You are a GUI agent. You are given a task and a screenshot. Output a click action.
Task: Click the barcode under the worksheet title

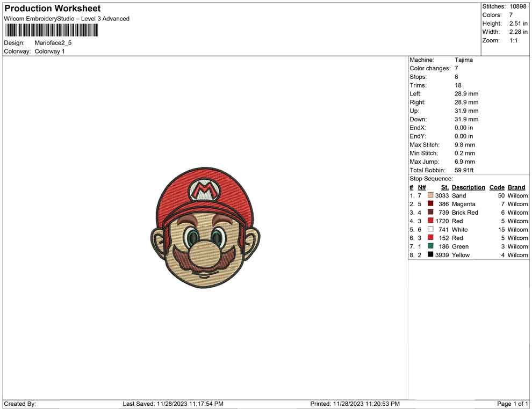tap(52, 31)
